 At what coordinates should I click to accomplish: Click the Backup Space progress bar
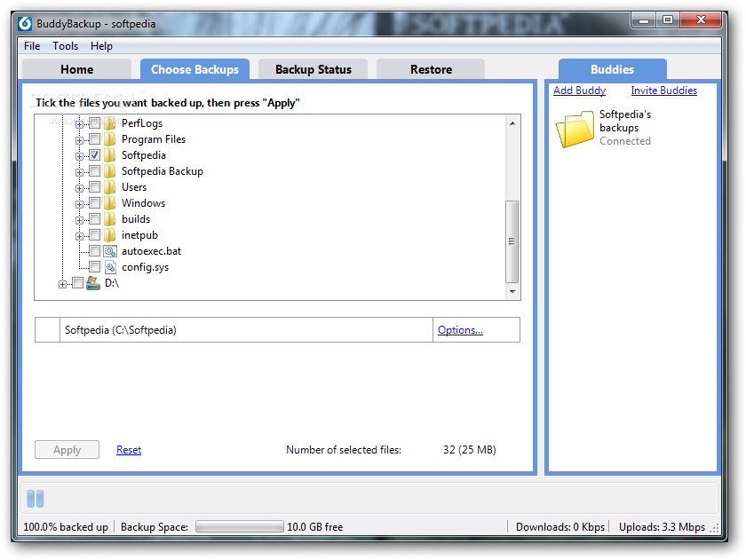pyautogui.click(x=239, y=527)
